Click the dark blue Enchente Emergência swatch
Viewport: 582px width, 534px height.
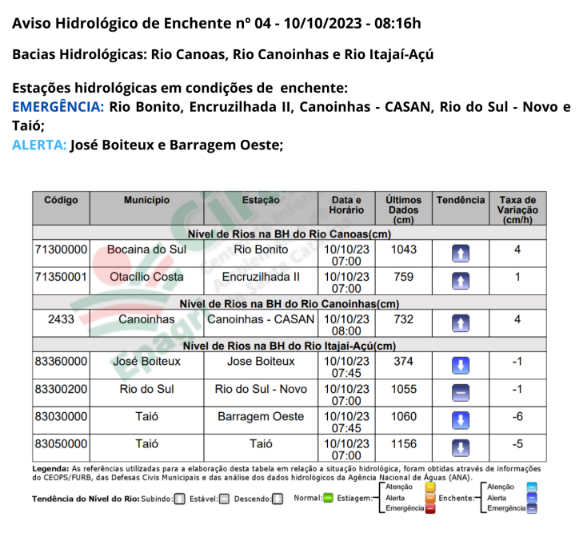(x=532, y=508)
